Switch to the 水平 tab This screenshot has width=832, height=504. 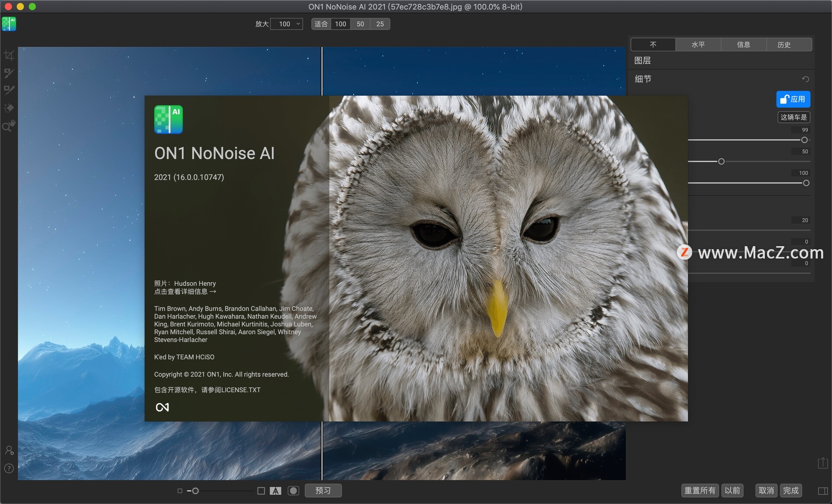[698, 45]
